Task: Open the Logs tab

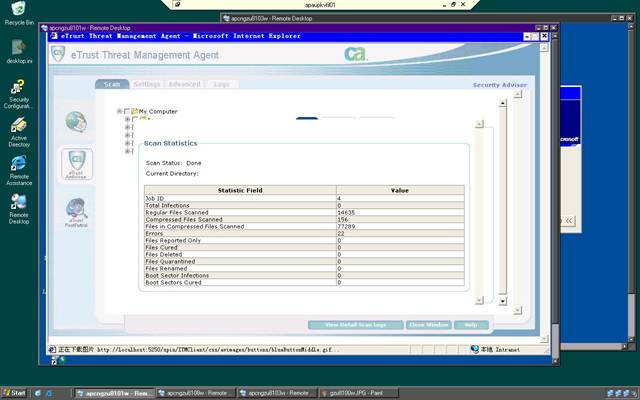Action: point(221,85)
